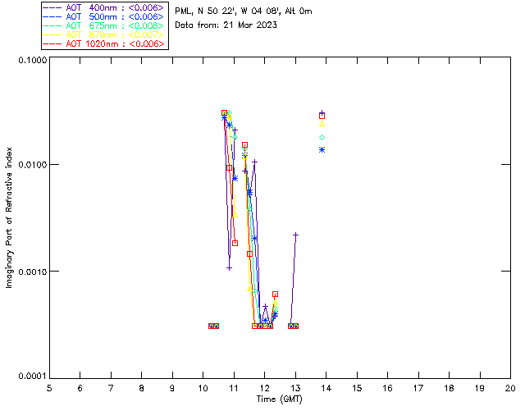
Task: Click the dashed blue line sample in the legend
Action: (x=52, y=16)
